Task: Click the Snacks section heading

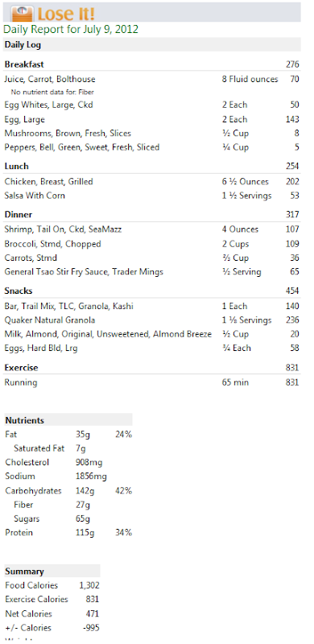Action: 18,291
